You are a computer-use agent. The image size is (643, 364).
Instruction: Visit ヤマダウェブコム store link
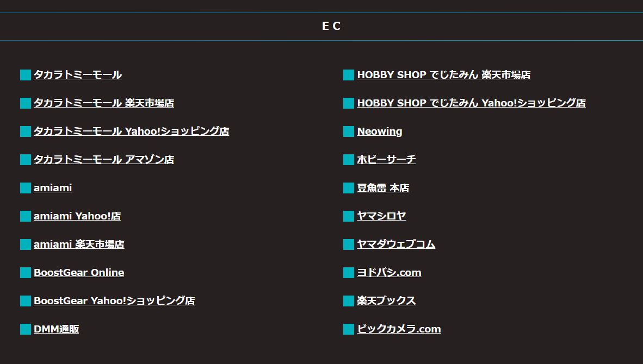396,244
